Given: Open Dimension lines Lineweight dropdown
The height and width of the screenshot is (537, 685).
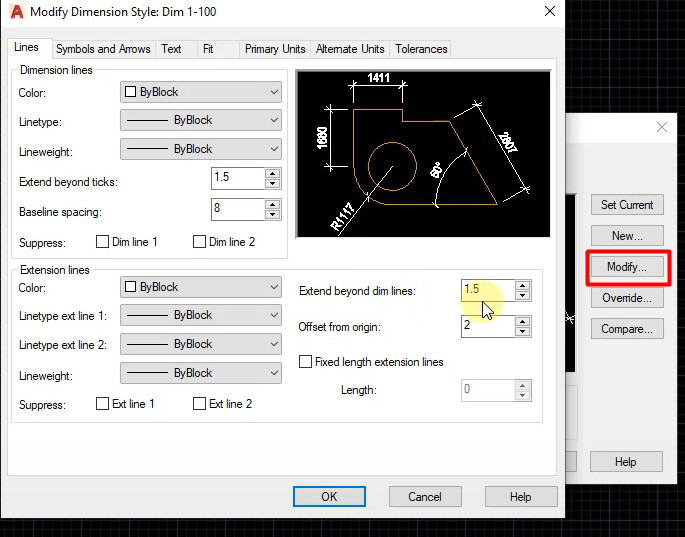Looking at the screenshot, I should point(201,149).
